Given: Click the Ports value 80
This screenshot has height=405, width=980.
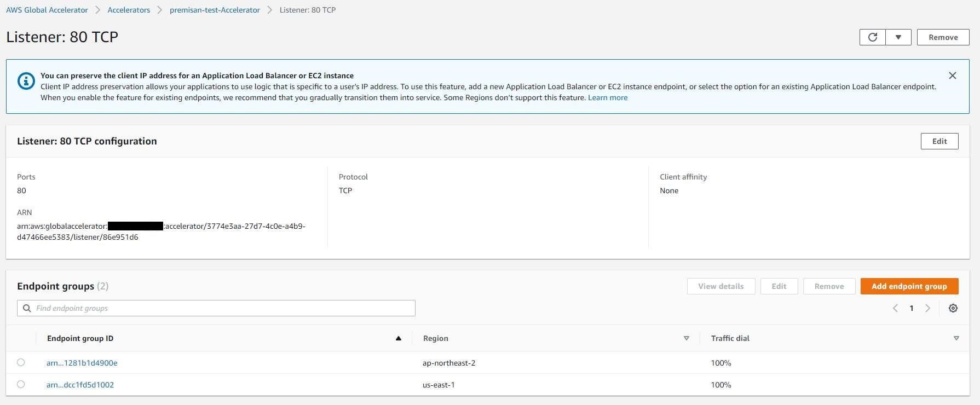Looking at the screenshot, I should click(21, 190).
